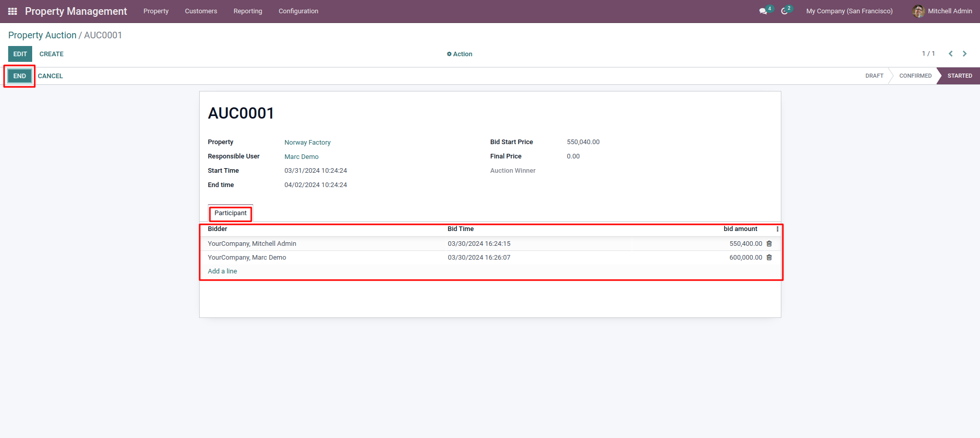Click Mitchell Admin avatar picture
Image resolution: width=980 pixels, height=438 pixels.
click(x=918, y=11)
